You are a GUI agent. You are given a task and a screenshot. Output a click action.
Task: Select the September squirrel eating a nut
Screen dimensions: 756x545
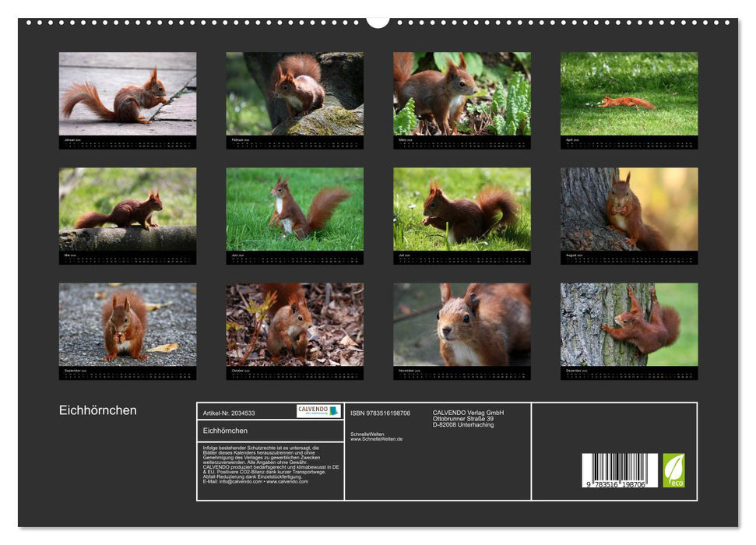click(x=125, y=327)
